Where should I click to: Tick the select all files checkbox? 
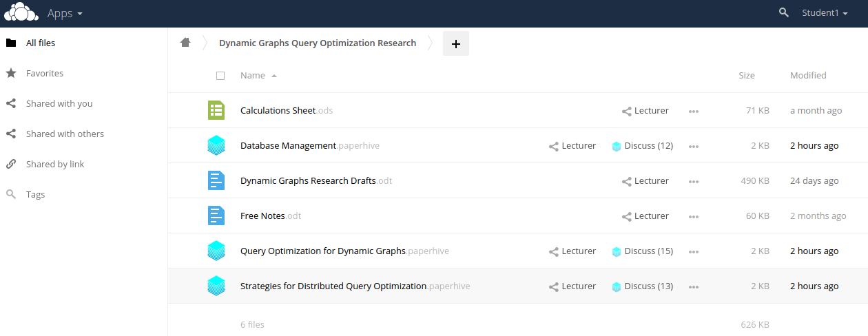220,76
